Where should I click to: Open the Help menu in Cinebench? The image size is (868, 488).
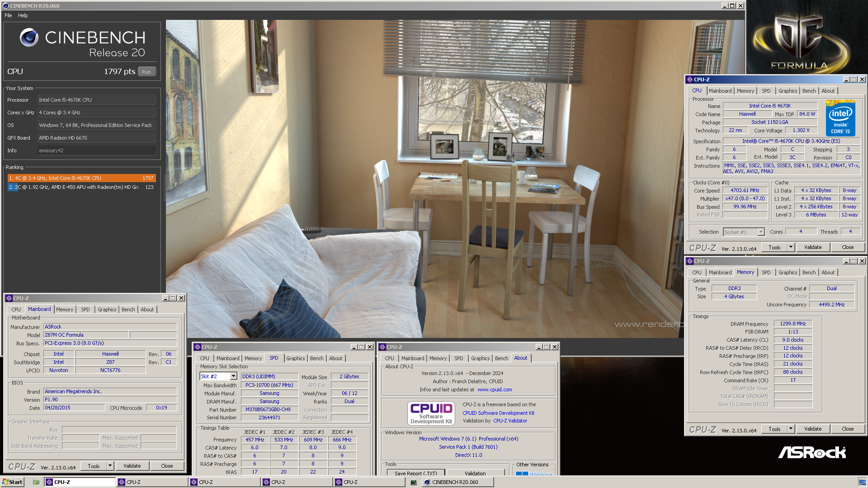23,15
